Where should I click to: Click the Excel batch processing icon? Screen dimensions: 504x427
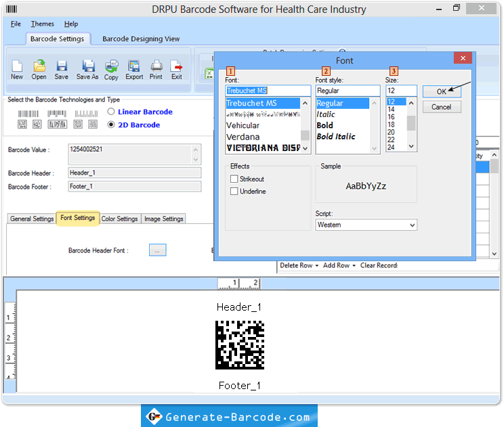click(209, 74)
